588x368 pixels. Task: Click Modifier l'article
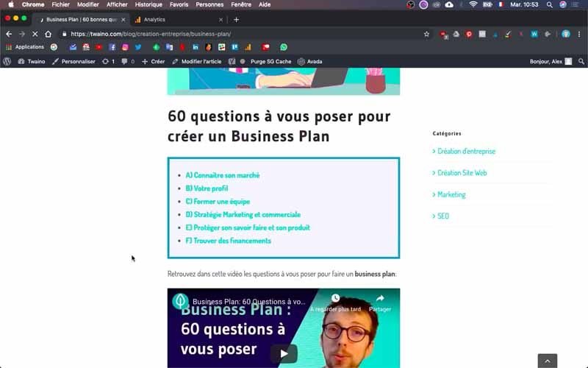197,61
